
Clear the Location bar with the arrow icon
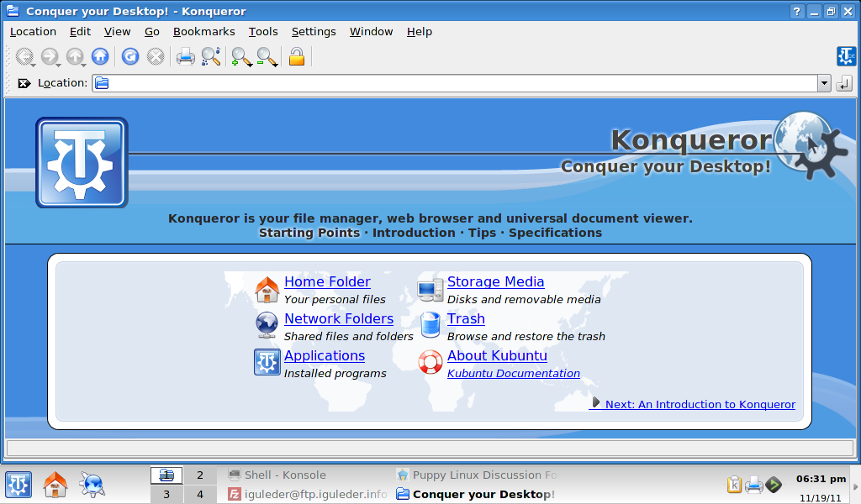click(x=24, y=83)
